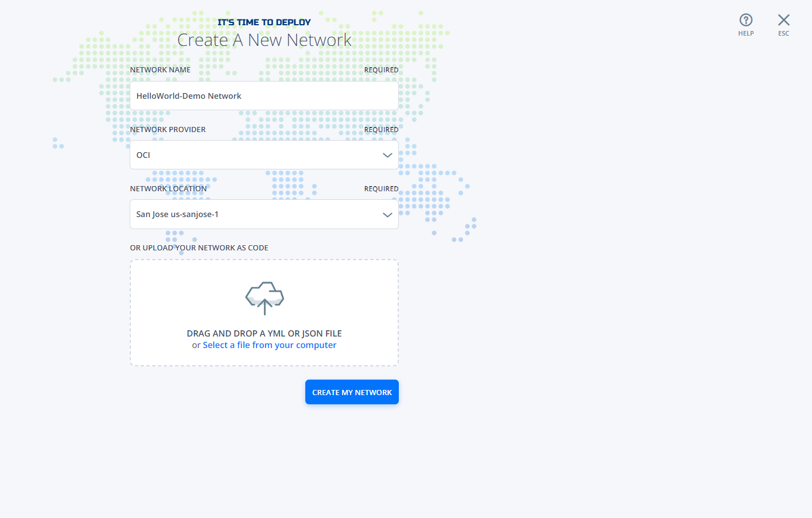Click the CREATE MY NETWORK button

352,392
